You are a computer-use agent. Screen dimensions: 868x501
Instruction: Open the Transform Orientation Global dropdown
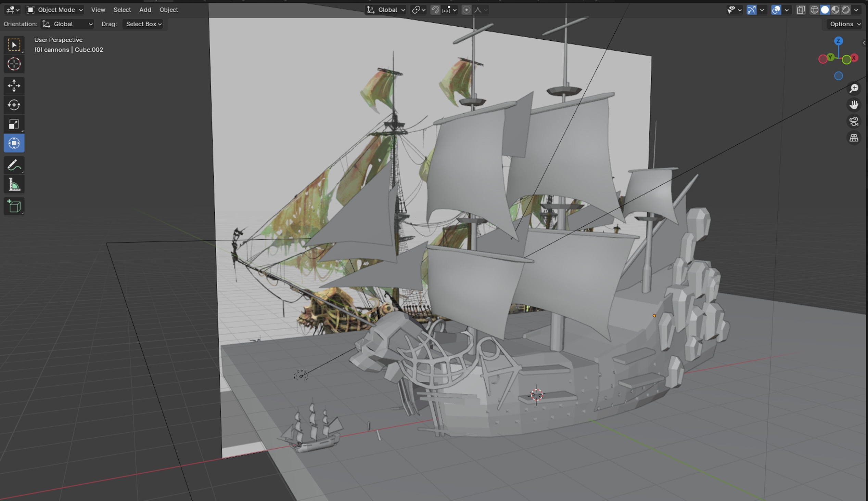pyautogui.click(x=386, y=10)
